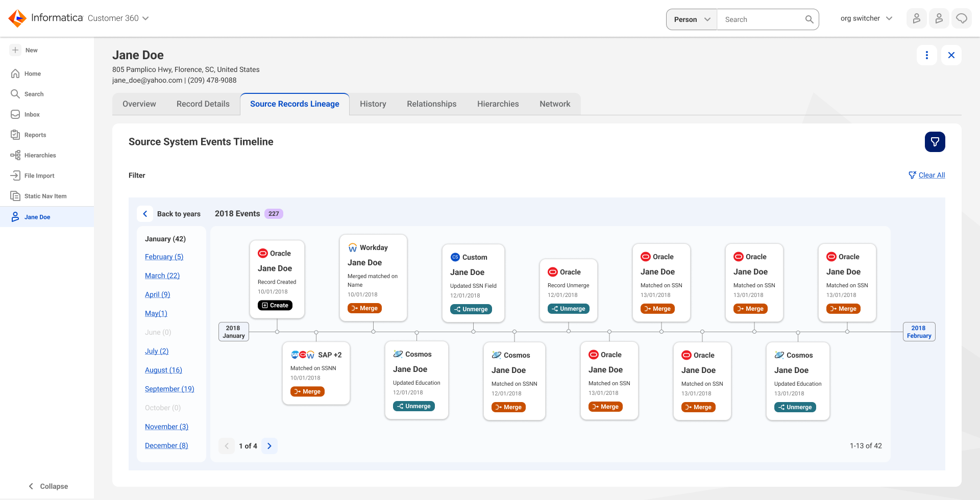Click the Informatica logo icon
Viewport: 980px width, 500px height.
(17, 18)
